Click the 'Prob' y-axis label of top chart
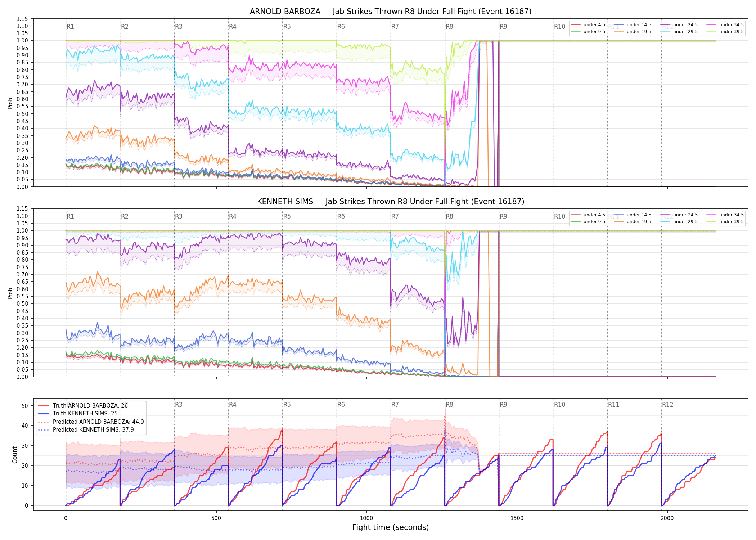756x540 pixels. pyautogui.click(x=10, y=103)
